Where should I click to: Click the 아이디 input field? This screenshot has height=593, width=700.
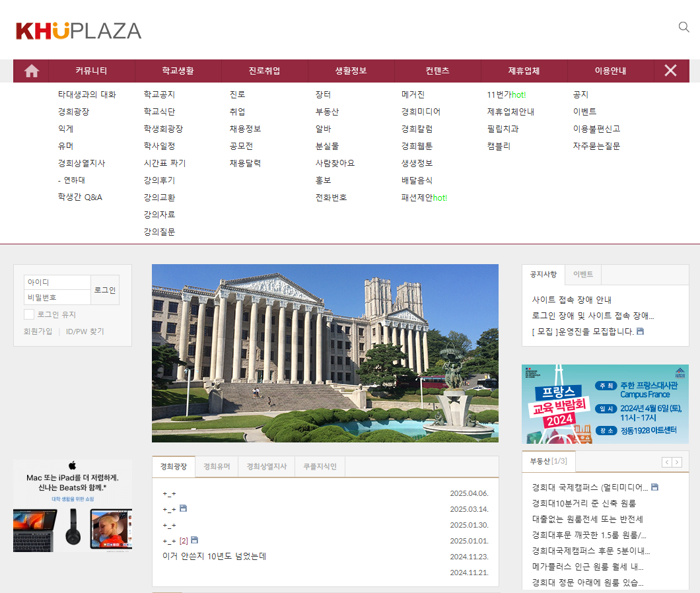(57, 281)
